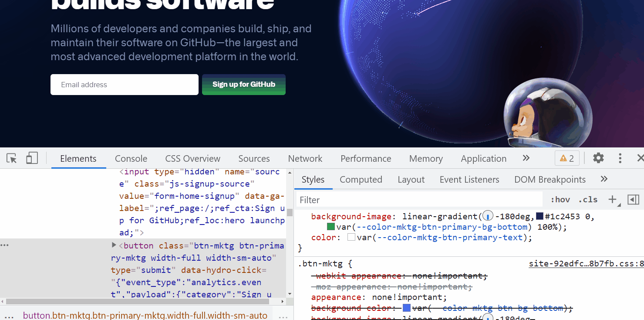Open the Memory tab
This screenshot has height=320, width=644.
point(426,159)
